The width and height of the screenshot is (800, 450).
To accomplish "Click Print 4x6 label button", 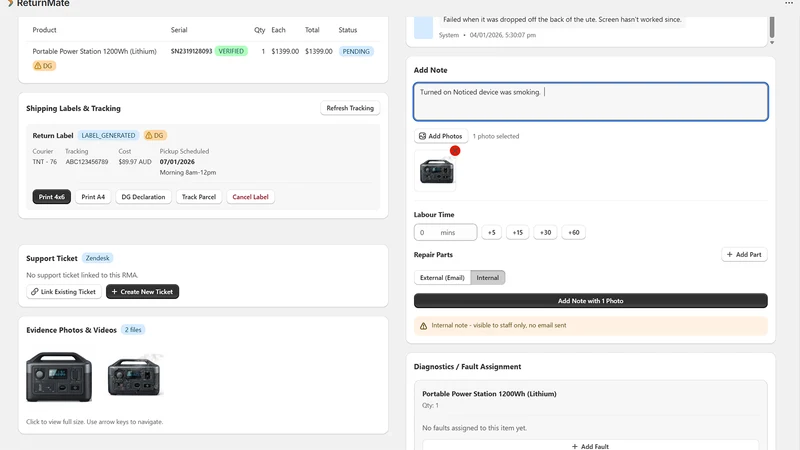I will [52, 197].
